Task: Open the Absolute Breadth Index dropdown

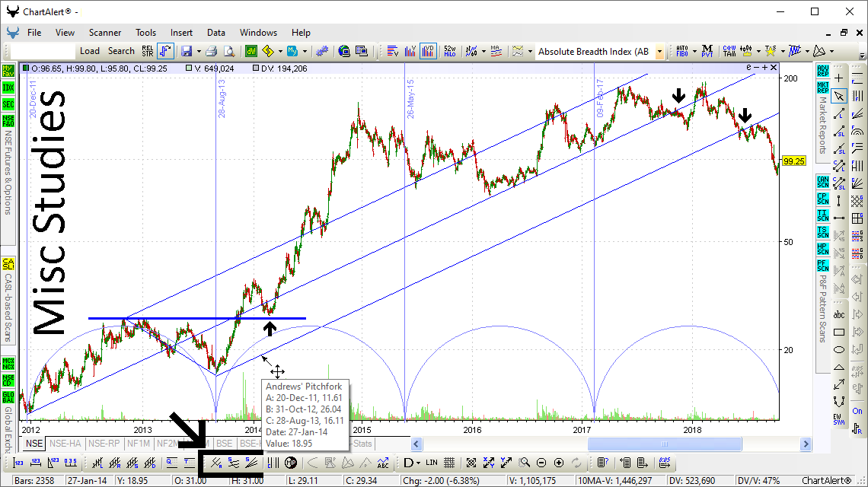Action: 659,52
